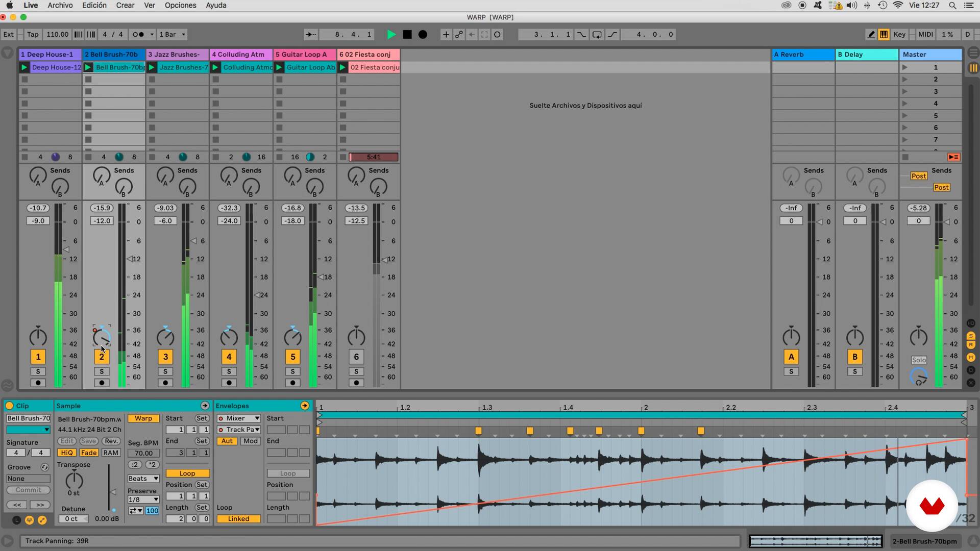Solo track 2 Bell Brush

point(102,371)
